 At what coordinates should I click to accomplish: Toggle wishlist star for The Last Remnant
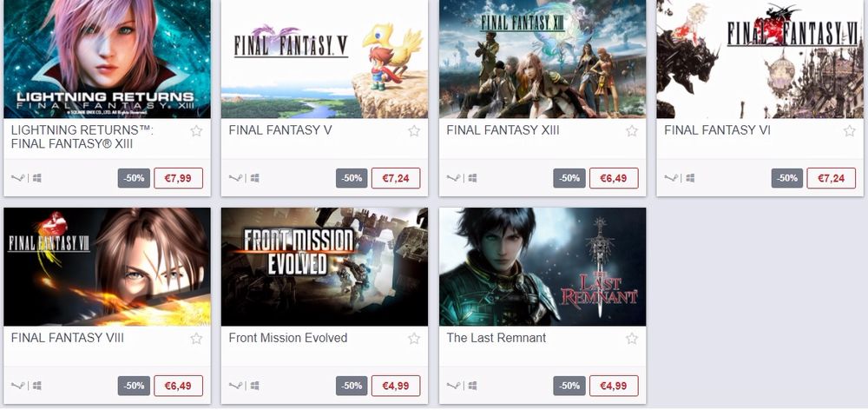click(x=632, y=339)
